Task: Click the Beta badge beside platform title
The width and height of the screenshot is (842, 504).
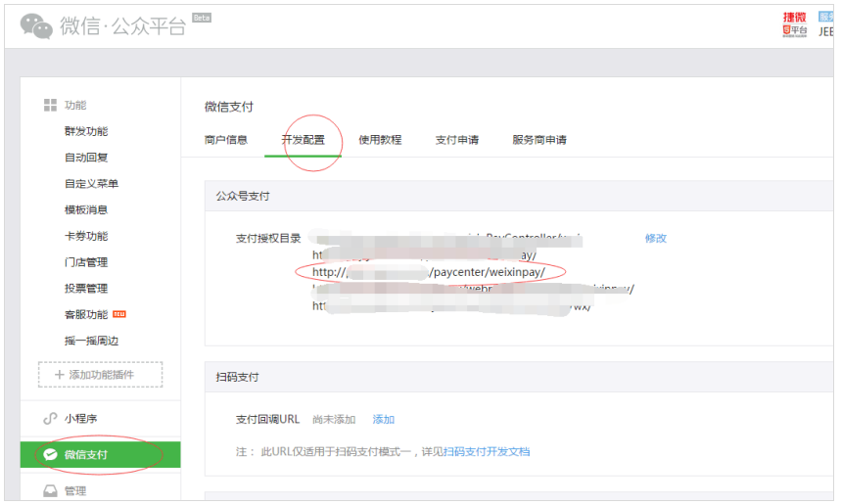Action: (202, 19)
